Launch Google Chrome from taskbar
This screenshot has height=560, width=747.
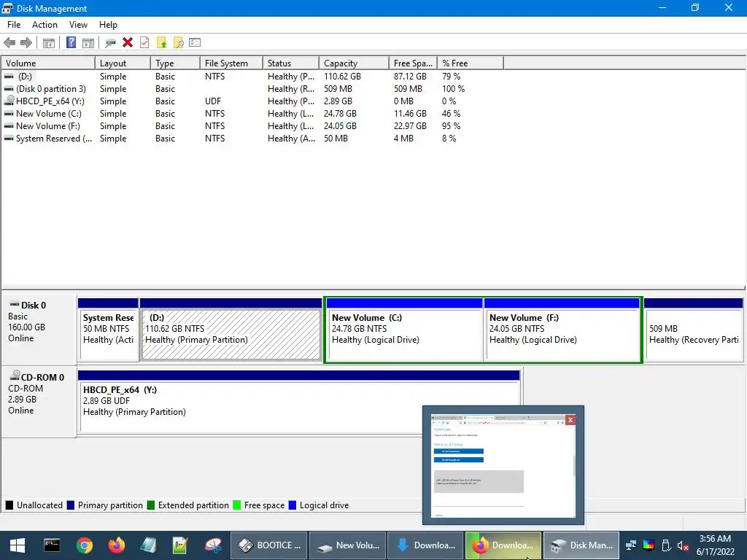coord(85,545)
